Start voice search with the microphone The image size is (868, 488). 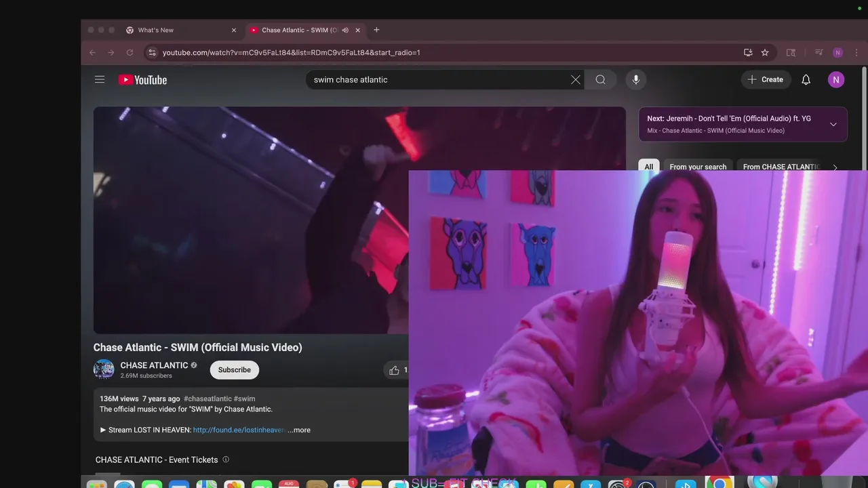pyautogui.click(x=635, y=79)
